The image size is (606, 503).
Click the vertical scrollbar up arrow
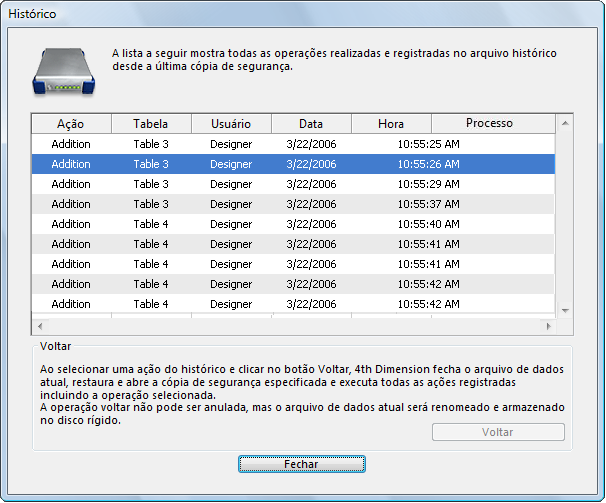pos(564,124)
